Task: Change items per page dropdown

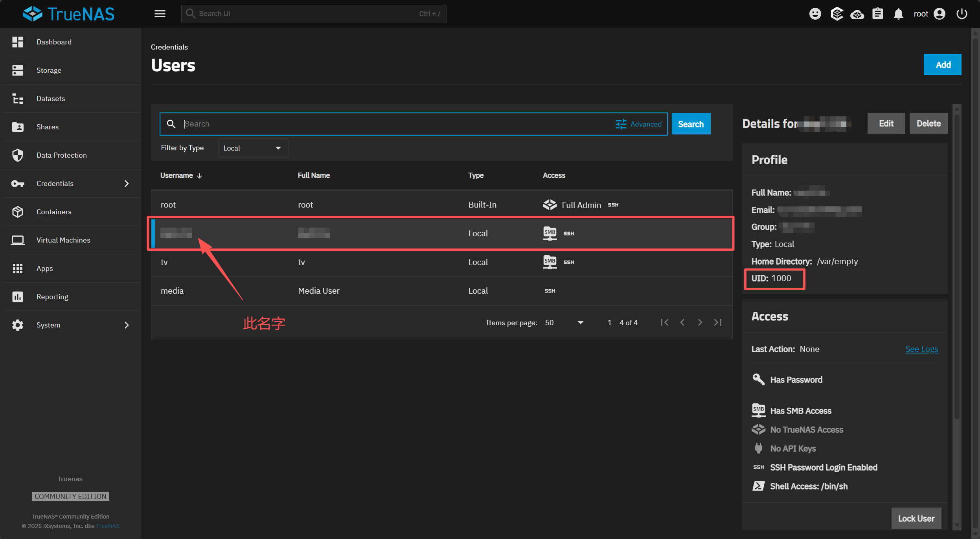Action: (x=564, y=323)
